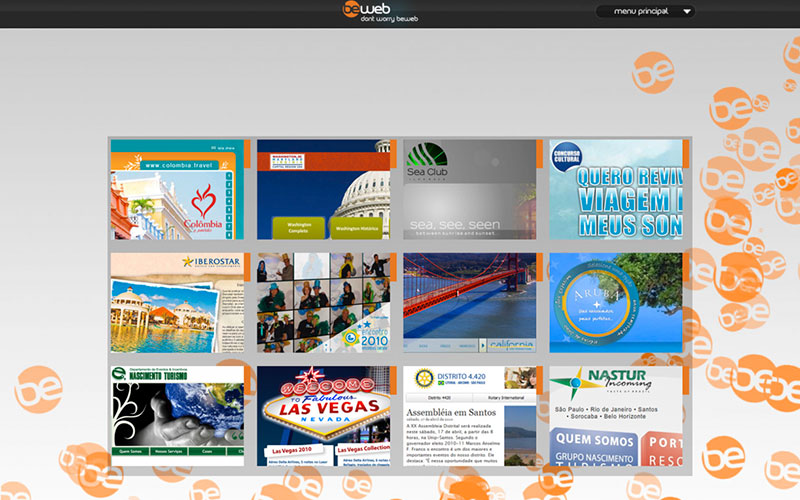Open the Distrito 4.420 Rotary thumbnail

pyautogui.click(x=469, y=416)
